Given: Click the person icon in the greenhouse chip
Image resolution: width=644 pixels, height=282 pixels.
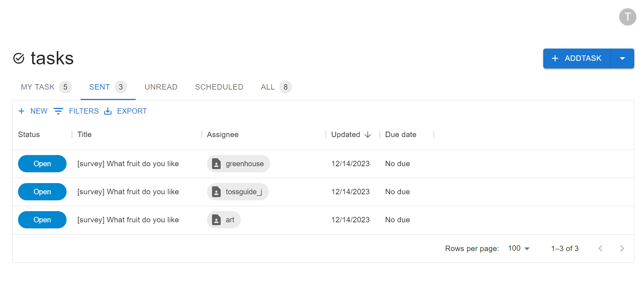Looking at the screenshot, I should [x=216, y=164].
